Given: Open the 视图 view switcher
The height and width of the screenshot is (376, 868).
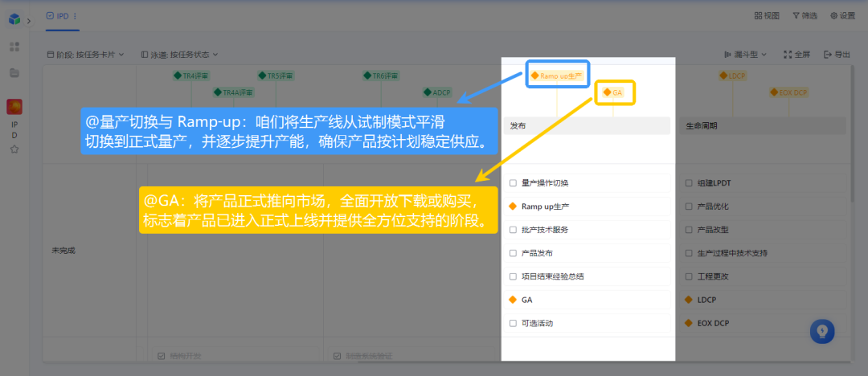Looking at the screenshot, I should click(x=767, y=15).
